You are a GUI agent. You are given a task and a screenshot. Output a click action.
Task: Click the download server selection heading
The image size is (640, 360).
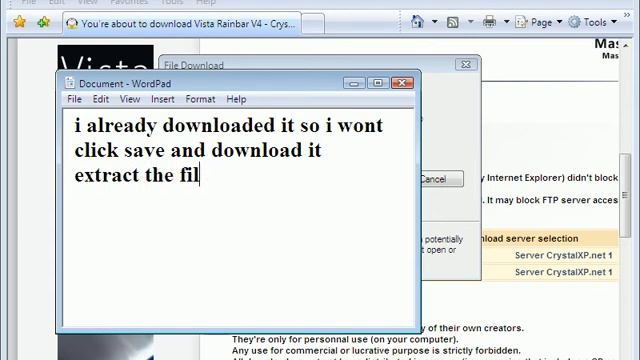click(x=529, y=239)
